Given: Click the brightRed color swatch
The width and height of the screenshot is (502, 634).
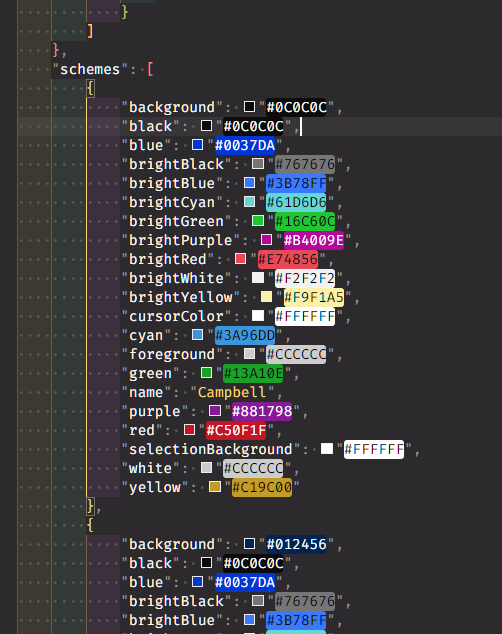Looking at the screenshot, I should [240, 259].
